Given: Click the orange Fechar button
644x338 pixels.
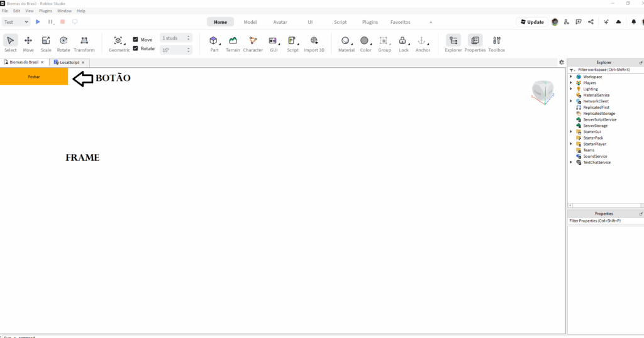Looking at the screenshot, I should tap(34, 77).
